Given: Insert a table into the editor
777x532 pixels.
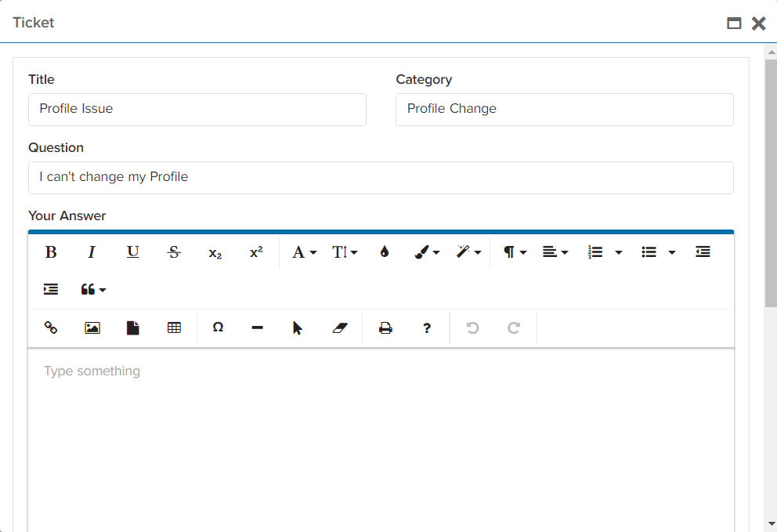Looking at the screenshot, I should (x=174, y=328).
